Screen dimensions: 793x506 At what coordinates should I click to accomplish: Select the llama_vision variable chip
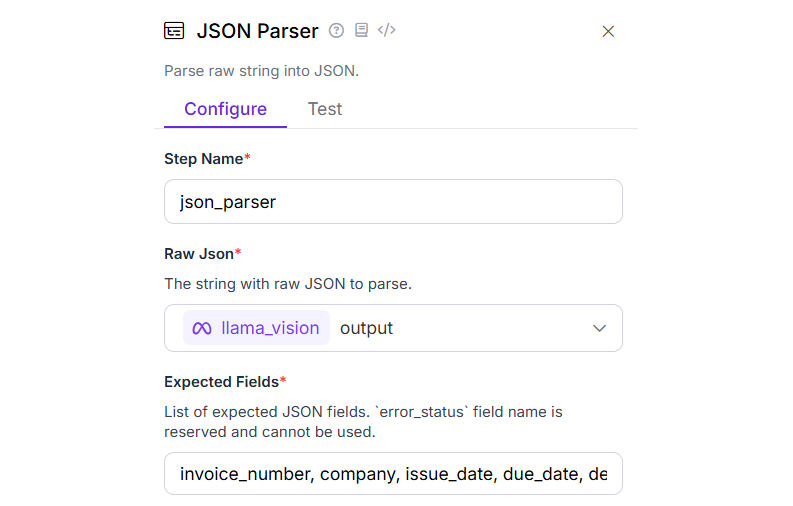tap(257, 328)
